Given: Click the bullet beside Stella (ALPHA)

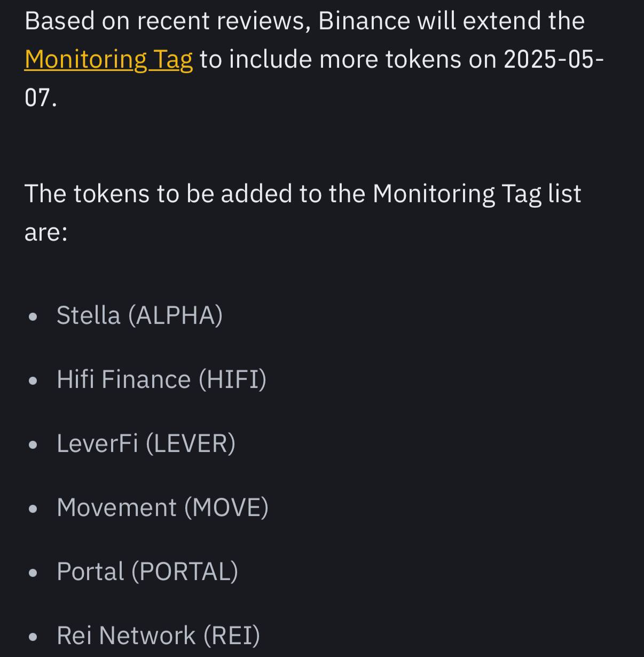Looking at the screenshot, I should point(33,317).
